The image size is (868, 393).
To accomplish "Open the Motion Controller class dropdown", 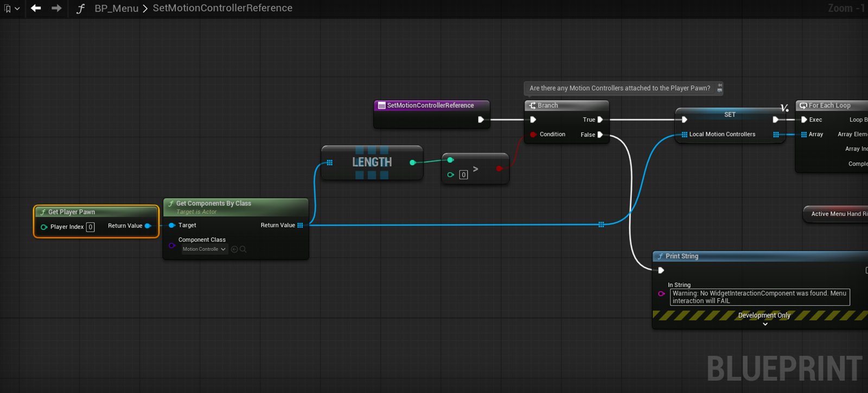I will click(x=204, y=249).
